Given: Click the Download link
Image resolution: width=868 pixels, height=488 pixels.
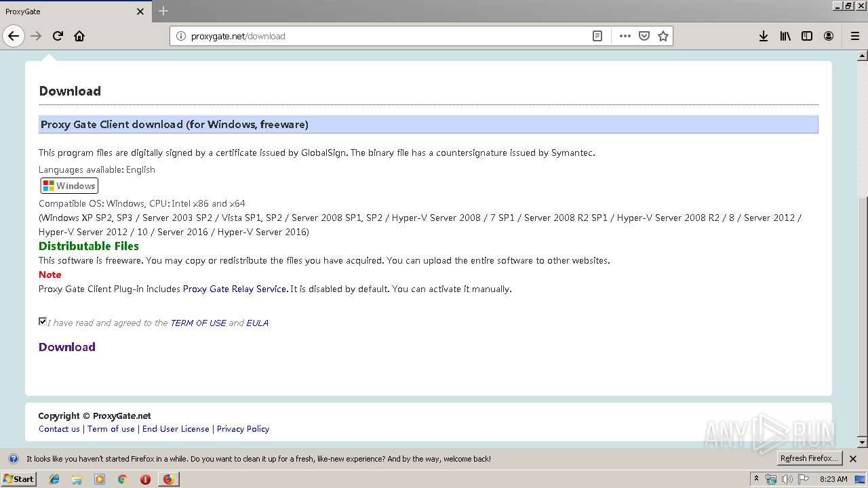Looking at the screenshot, I should tap(67, 347).
